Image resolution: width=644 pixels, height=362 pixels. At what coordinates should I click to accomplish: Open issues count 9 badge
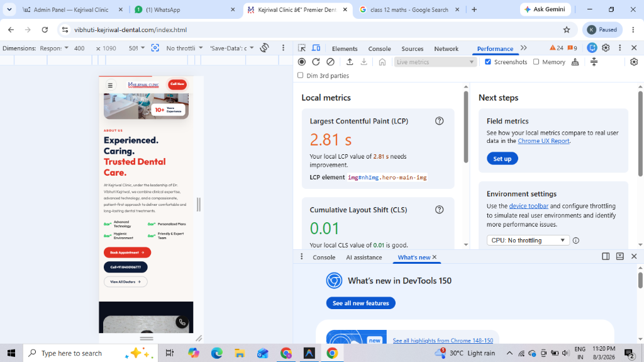point(572,48)
